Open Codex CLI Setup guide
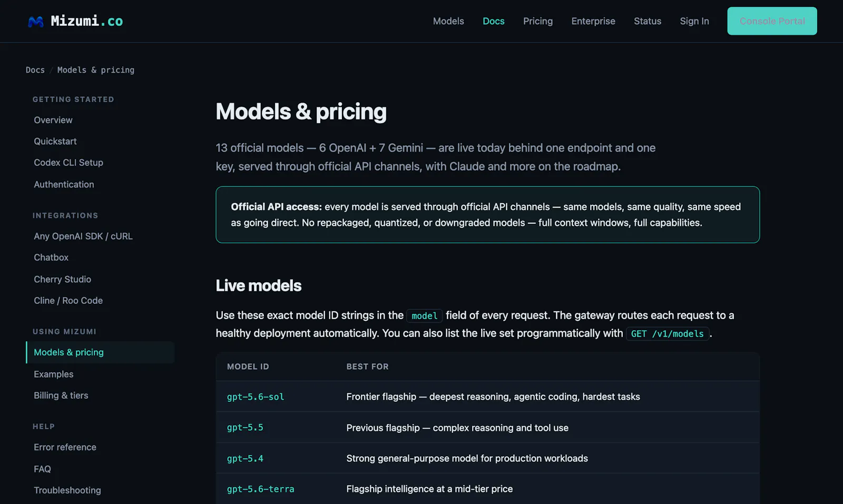The height and width of the screenshot is (504, 843). (68, 163)
